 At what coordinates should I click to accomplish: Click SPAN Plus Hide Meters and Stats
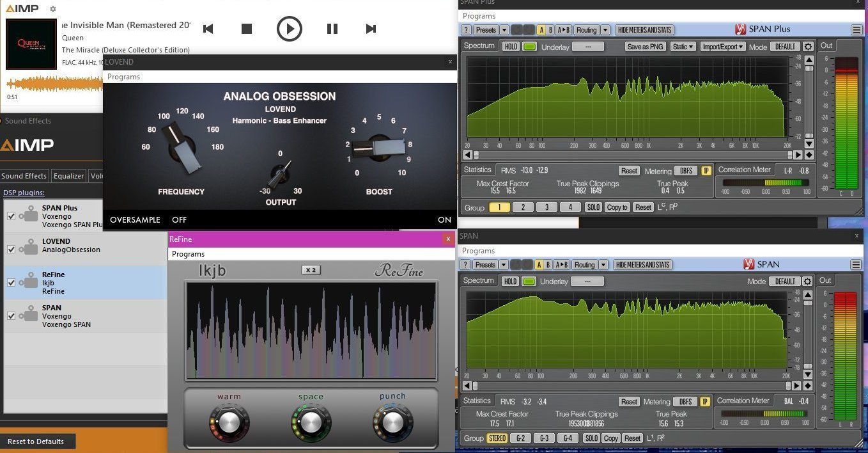pos(645,30)
